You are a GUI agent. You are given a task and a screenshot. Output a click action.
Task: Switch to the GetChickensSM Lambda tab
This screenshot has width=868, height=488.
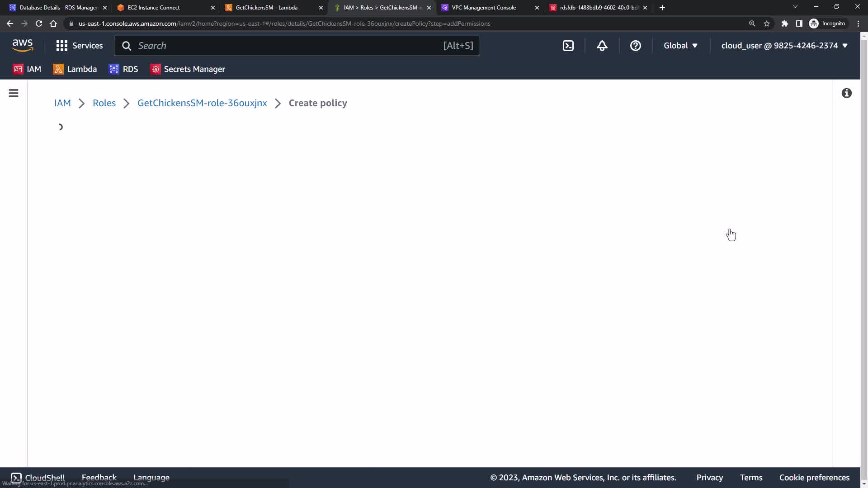tap(267, 8)
